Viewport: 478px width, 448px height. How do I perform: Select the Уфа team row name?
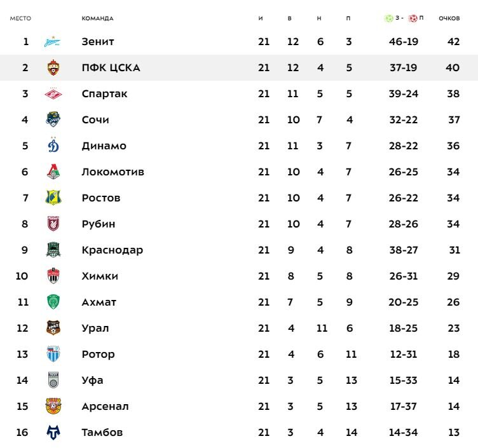(92, 381)
